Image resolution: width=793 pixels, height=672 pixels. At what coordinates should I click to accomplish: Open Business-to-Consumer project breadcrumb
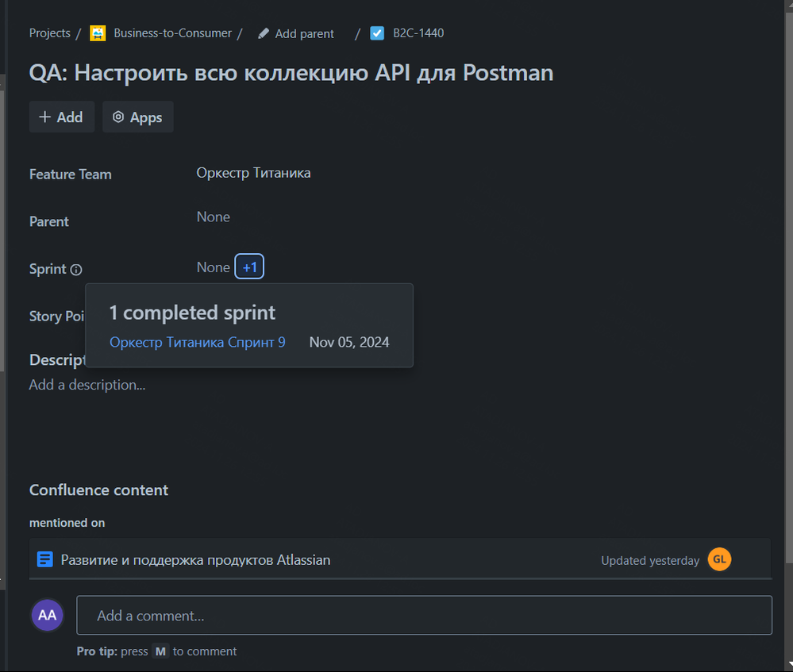pyautogui.click(x=172, y=33)
